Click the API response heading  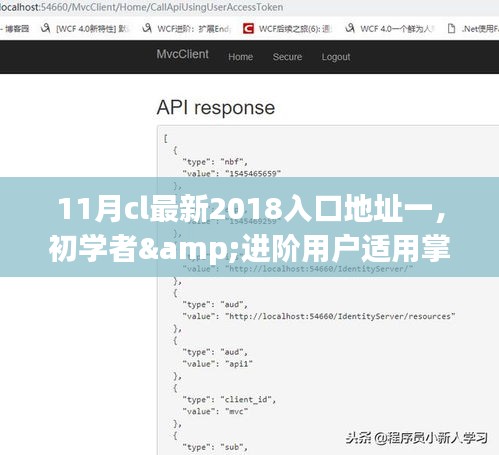tap(216, 108)
